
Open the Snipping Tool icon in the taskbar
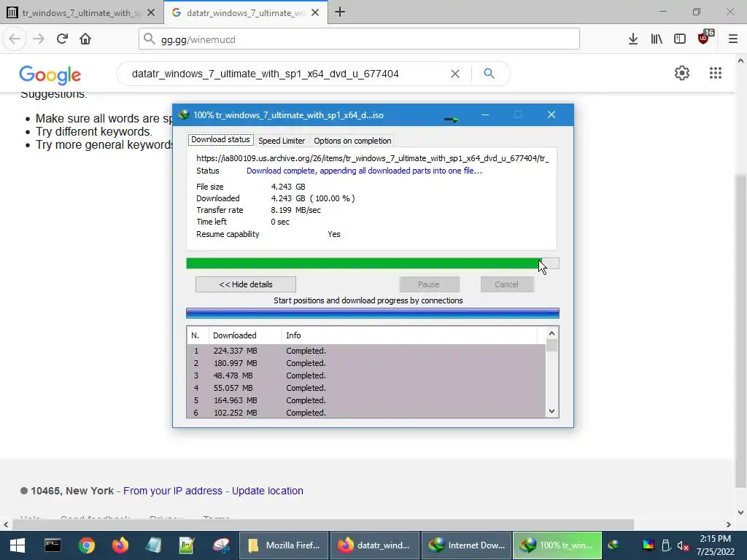[221, 545]
